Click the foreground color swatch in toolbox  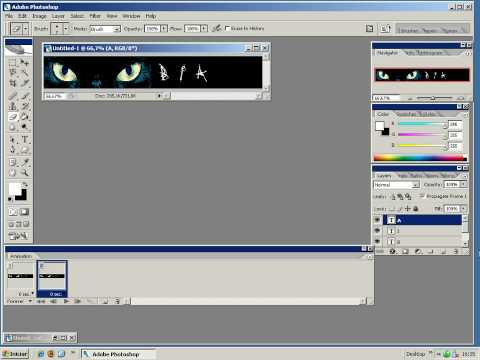coord(15,189)
